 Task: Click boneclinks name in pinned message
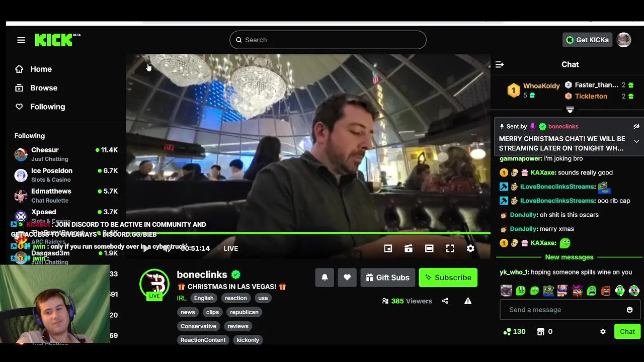563,126
